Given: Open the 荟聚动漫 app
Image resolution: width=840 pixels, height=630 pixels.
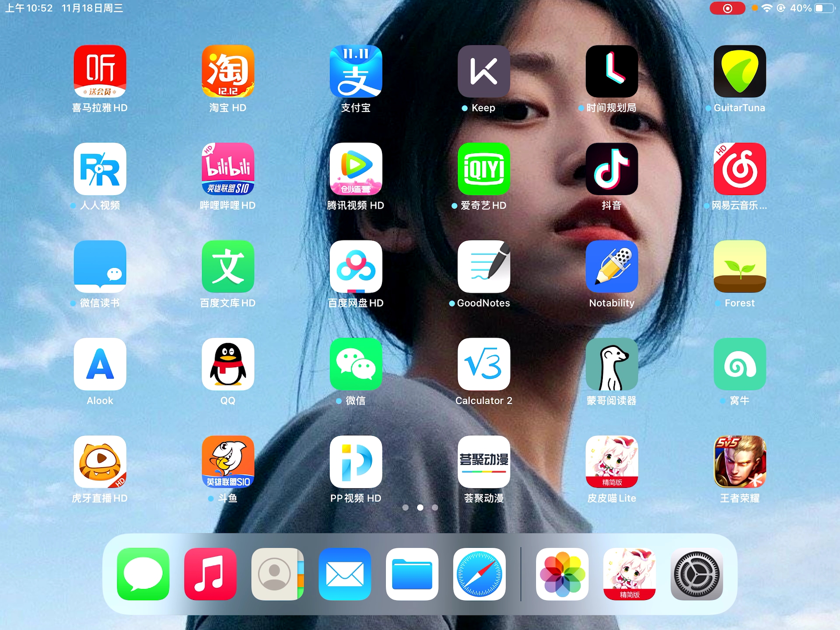Looking at the screenshot, I should coord(483,461).
